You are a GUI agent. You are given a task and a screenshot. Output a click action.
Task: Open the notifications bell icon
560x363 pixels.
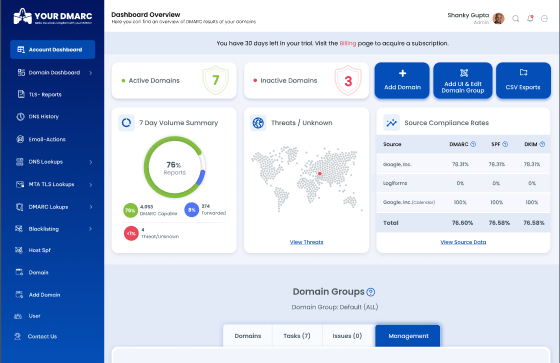point(530,19)
